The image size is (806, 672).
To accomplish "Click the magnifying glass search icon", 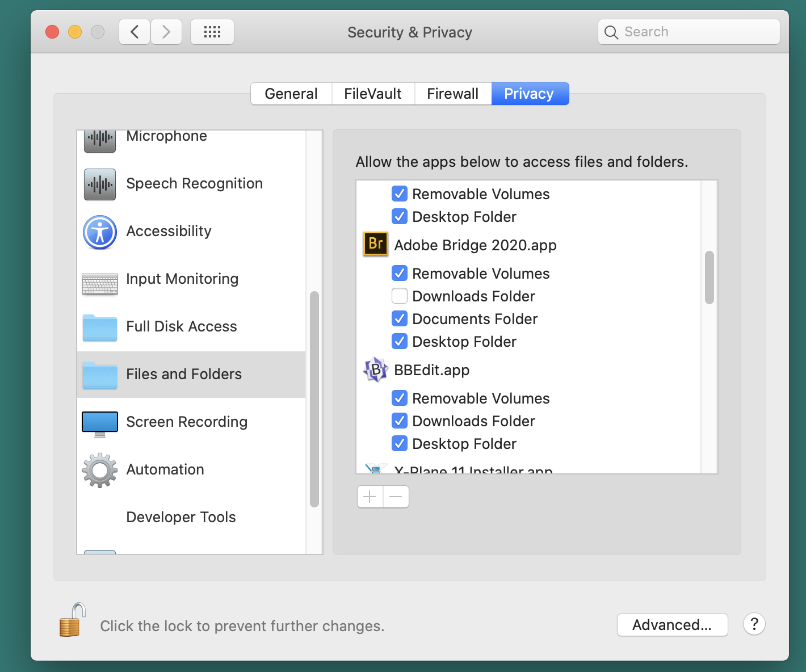I will click(x=611, y=32).
